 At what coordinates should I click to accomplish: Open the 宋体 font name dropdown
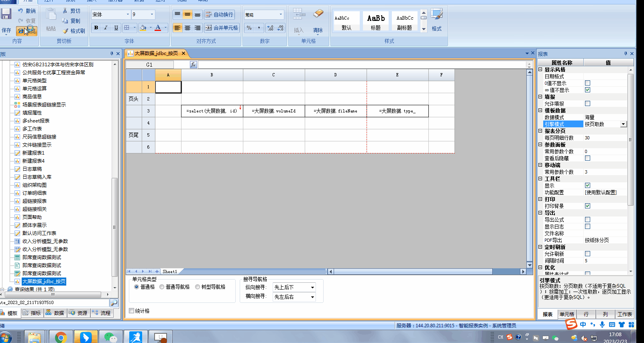(x=128, y=14)
